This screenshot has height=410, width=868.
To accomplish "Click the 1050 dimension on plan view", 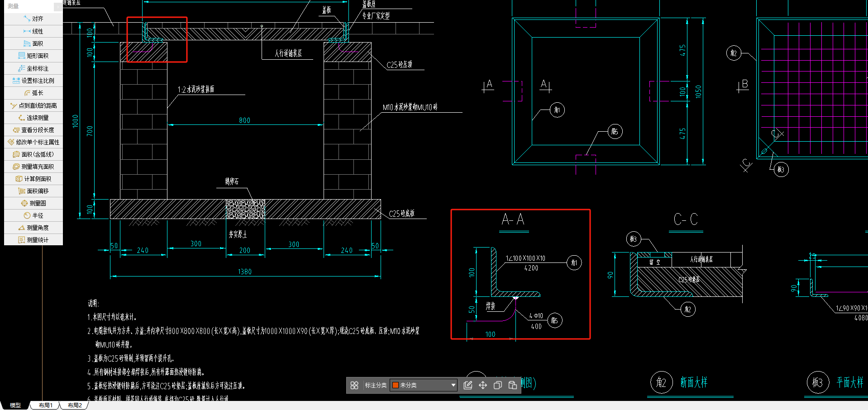I will [698, 91].
